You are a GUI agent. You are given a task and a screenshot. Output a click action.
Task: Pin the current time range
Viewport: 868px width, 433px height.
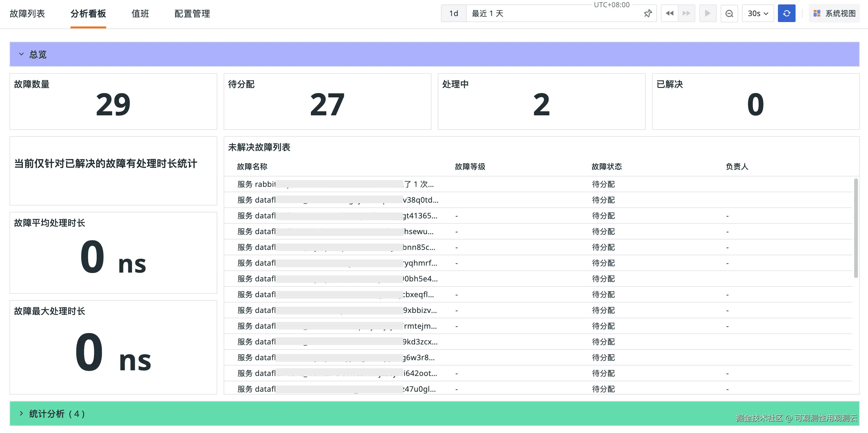coord(647,14)
